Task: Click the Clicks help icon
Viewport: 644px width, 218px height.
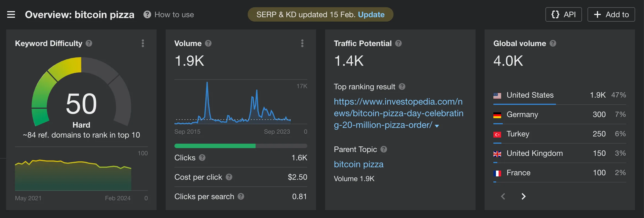Action: click(x=202, y=158)
